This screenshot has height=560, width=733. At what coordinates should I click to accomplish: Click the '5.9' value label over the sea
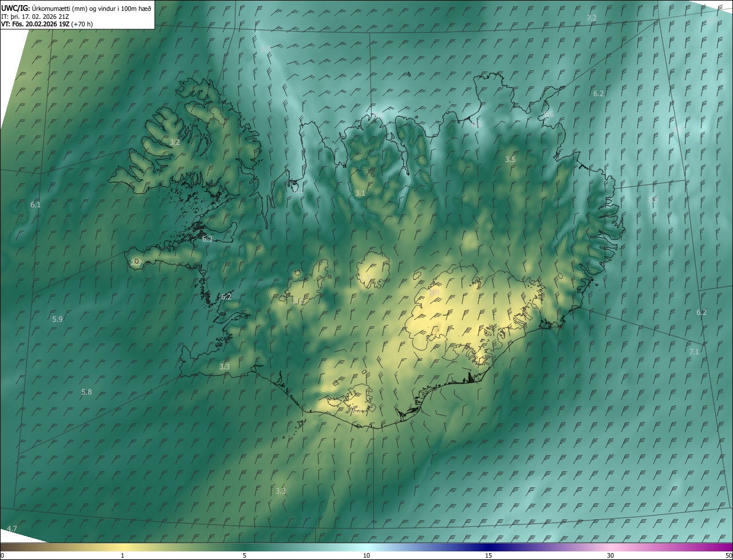pyautogui.click(x=57, y=319)
